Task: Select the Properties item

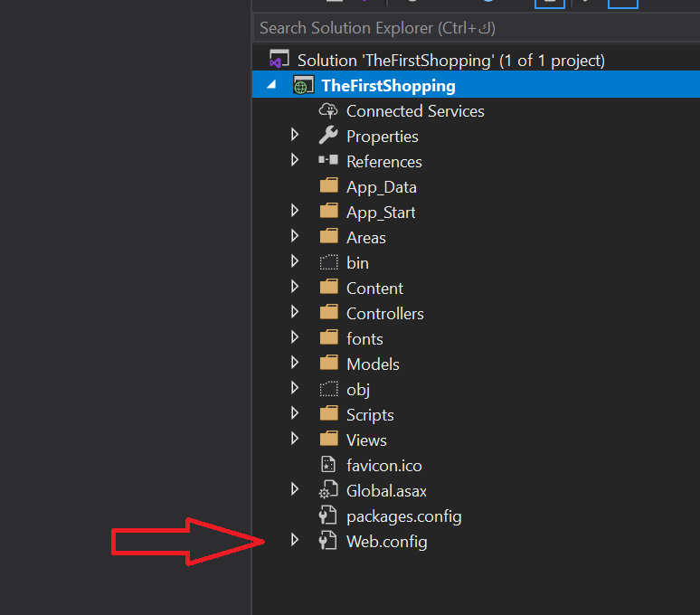Action: [383, 137]
